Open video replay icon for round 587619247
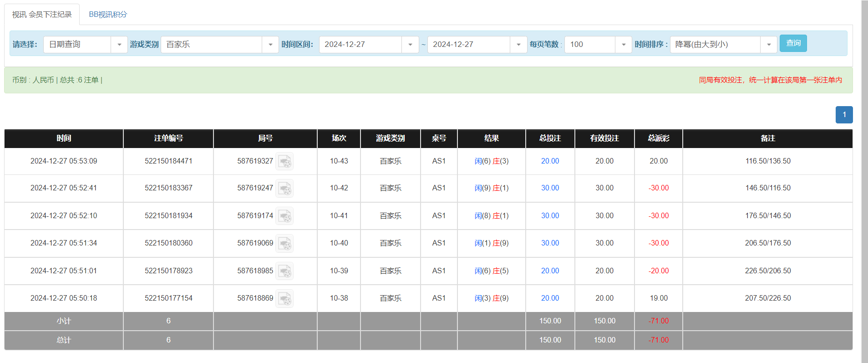868x363 pixels. 284,188
